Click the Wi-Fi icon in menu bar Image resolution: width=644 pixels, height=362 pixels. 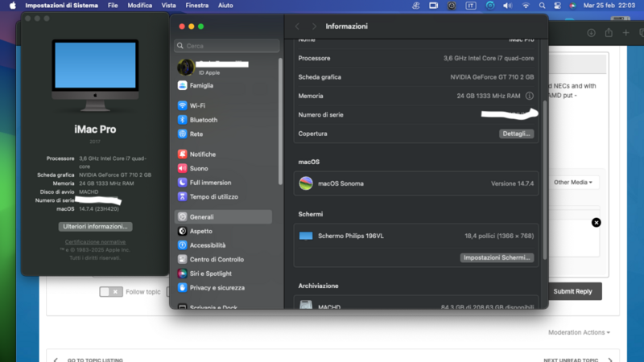[x=526, y=6]
